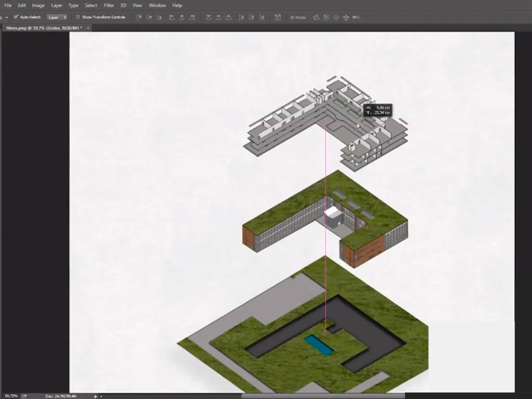Viewport: 532px width, 399px height.
Task: Close the tlines.png document tab
Action: [x=88, y=28]
